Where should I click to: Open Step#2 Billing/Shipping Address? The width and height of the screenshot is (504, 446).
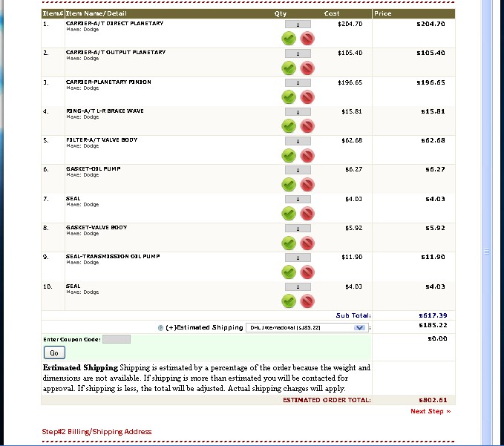pos(96,431)
